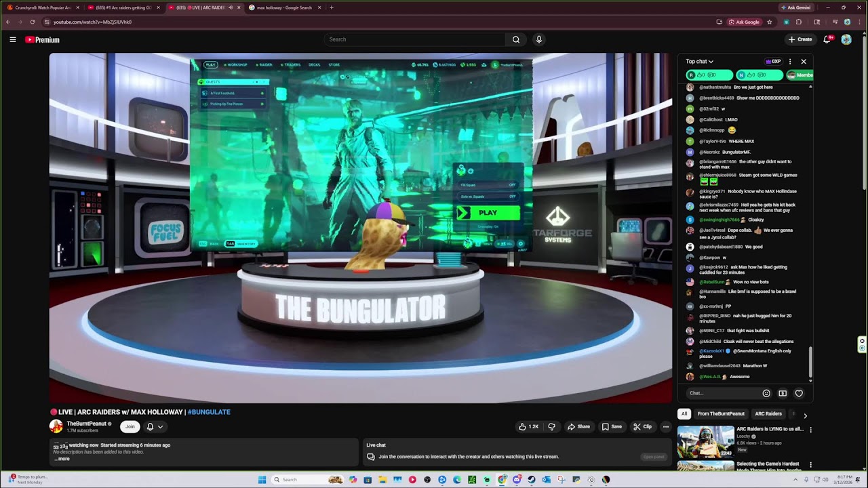Click the Open panel button for live chat
This screenshot has height=488, width=868.
(654, 457)
